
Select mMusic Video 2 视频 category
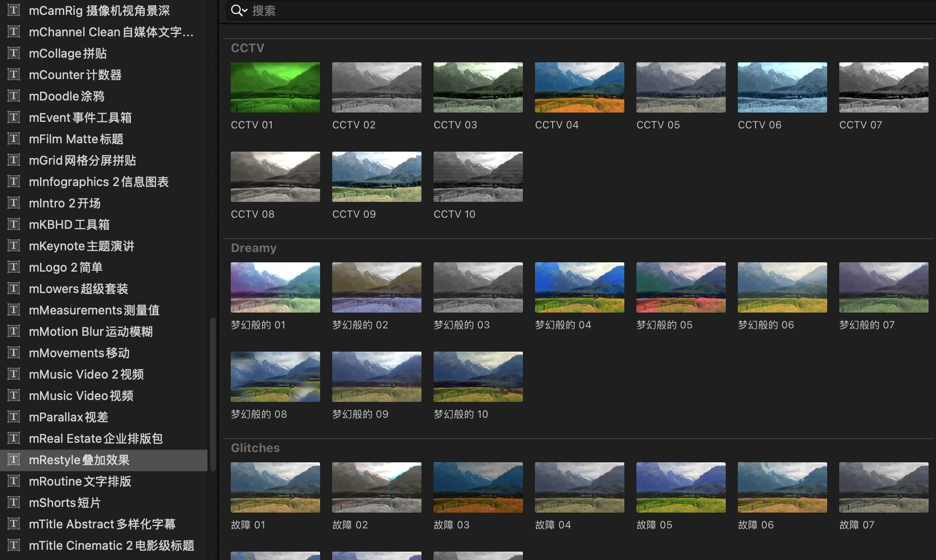[x=104, y=374]
